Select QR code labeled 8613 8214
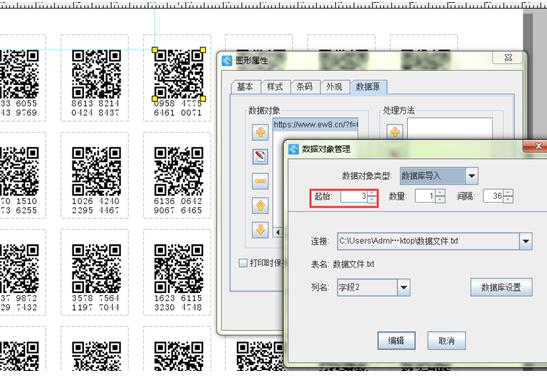 (x=96, y=74)
